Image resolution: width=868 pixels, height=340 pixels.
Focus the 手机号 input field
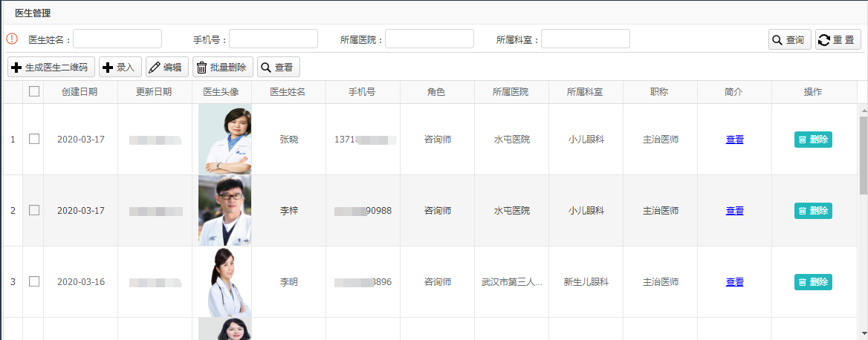tap(273, 39)
